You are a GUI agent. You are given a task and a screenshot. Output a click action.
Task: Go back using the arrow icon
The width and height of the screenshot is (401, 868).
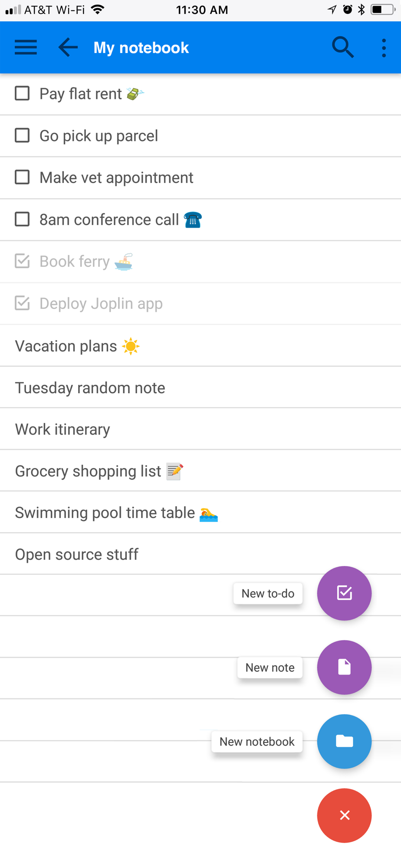point(68,47)
